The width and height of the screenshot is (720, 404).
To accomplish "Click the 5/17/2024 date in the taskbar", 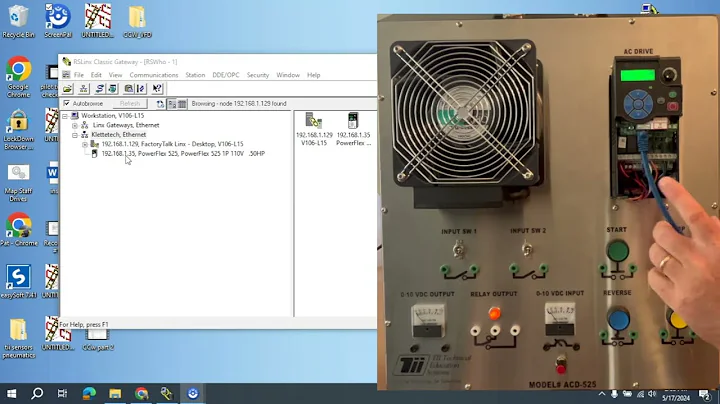I will tap(676, 398).
